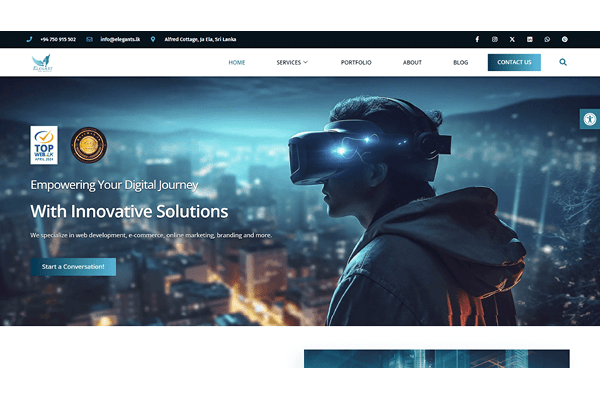Click the Alfred Cottage address link

[200, 39]
